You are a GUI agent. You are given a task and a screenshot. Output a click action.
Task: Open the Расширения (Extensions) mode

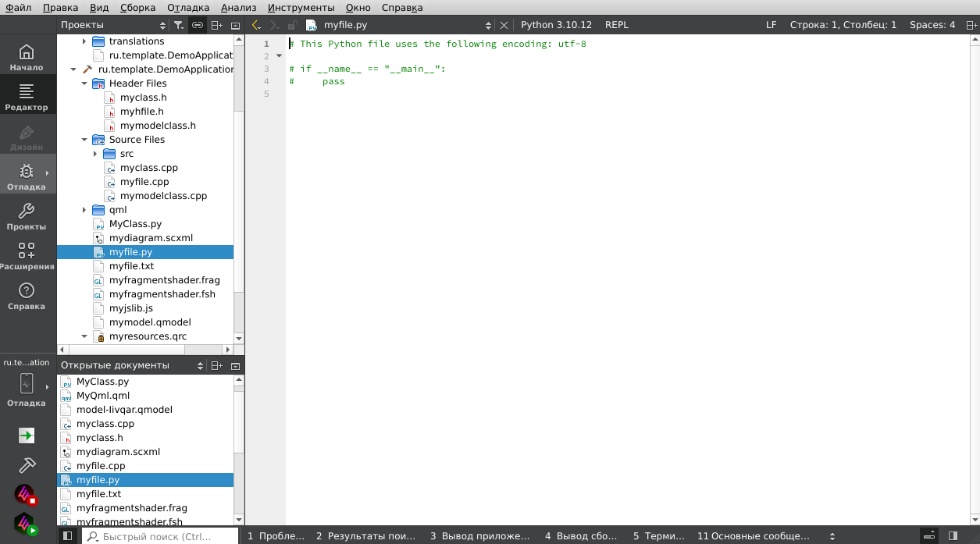tap(27, 256)
